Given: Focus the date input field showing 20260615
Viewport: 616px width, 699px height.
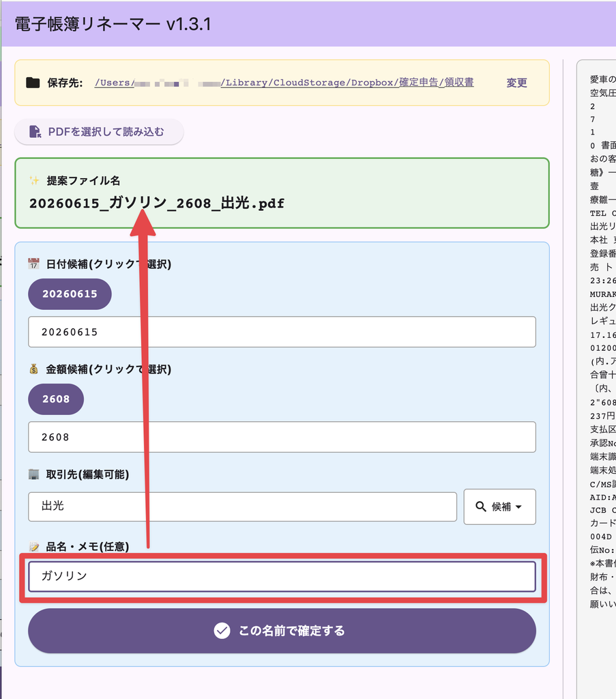Looking at the screenshot, I should click(282, 332).
